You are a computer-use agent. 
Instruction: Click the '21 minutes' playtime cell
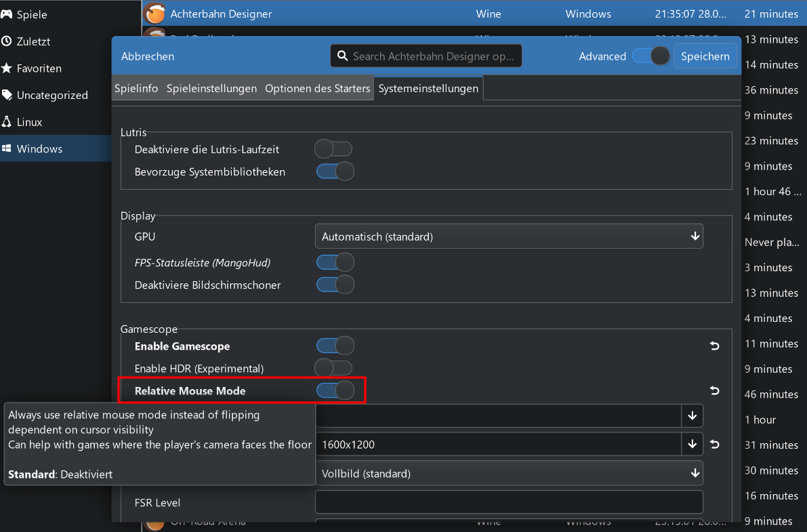pos(771,14)
